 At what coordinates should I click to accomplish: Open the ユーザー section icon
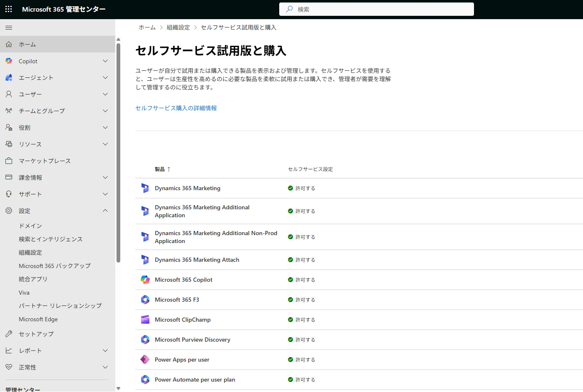(x=8, y=94)
